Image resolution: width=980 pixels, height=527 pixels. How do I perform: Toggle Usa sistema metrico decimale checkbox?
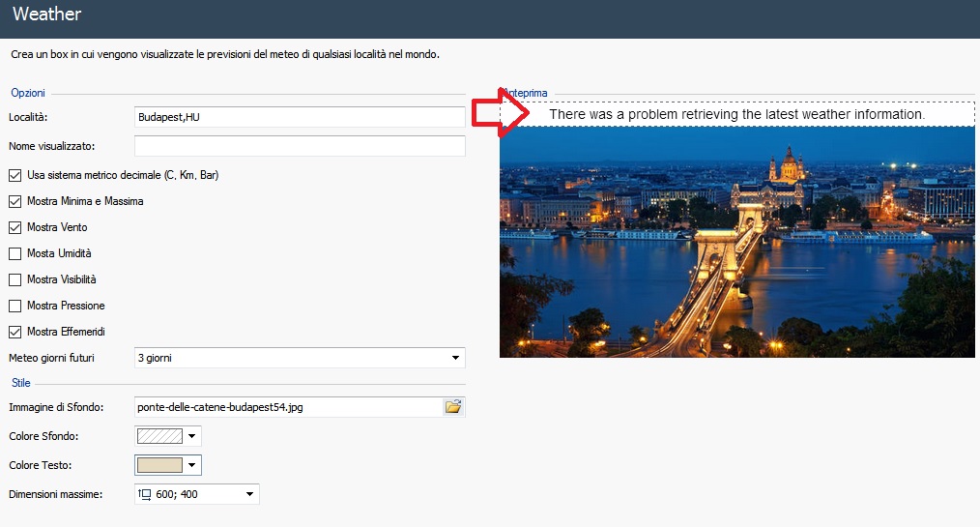(15, 176)
